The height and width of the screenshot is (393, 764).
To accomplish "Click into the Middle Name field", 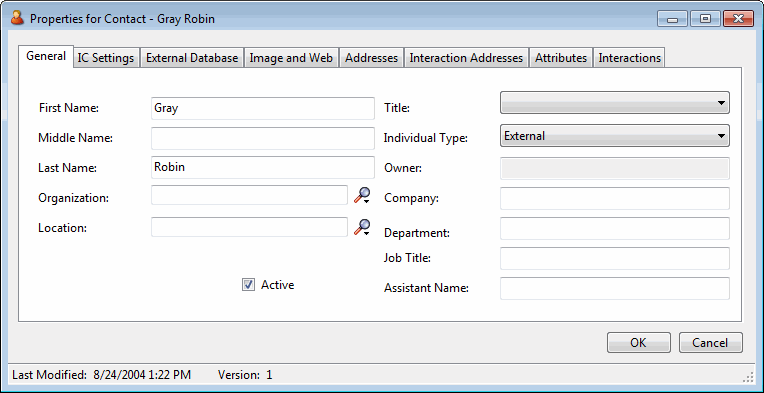I will click(x=263, y=138).
